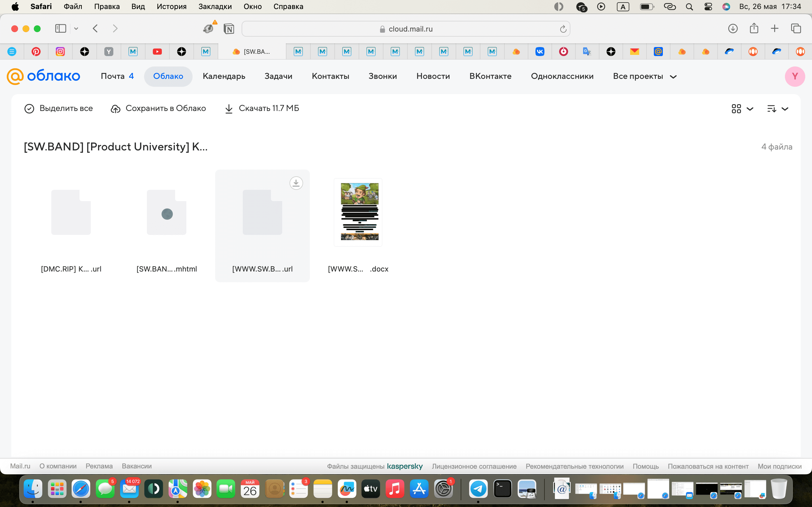Expand the Все проекты dropdown
Image resolution: width=812 pixels, height=507 pixels.
click(644, 76)
